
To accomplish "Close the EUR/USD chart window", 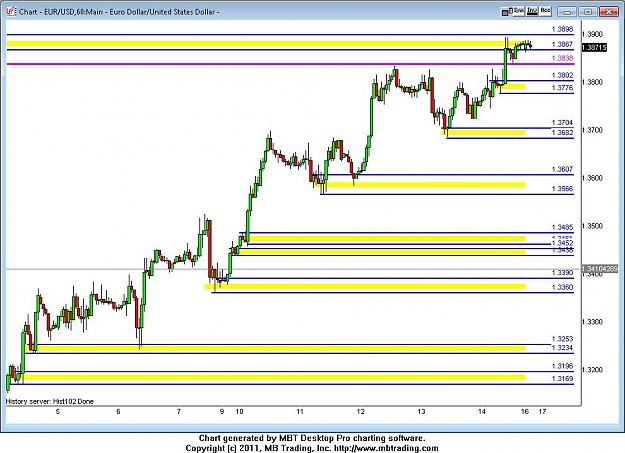I will coord(608,12).
